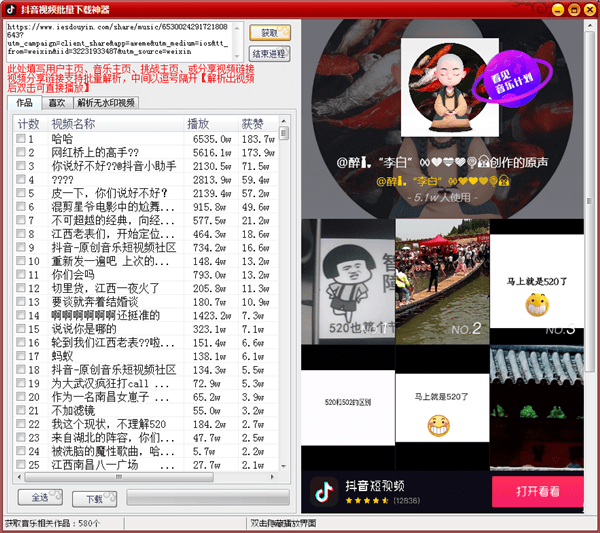This screenshot has height=533, width=600.
Task: Select row 你说好不好??@抖音小助手
Action: pos(145,166)
